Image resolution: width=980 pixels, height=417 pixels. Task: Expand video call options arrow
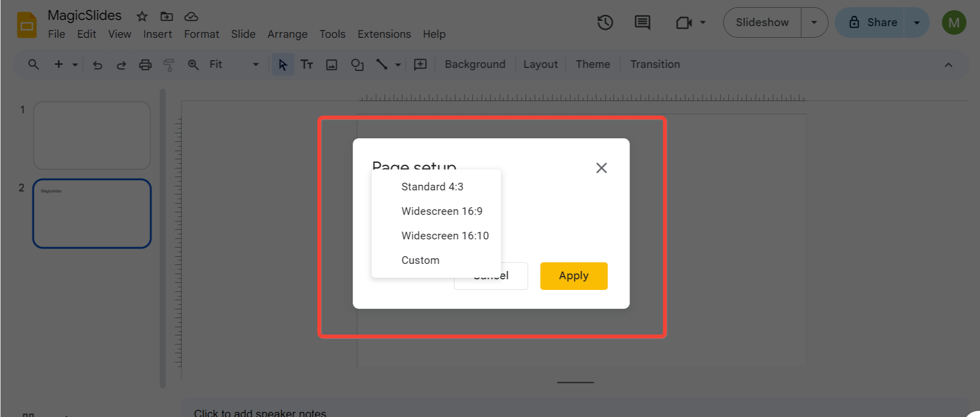tap(703, 22)
